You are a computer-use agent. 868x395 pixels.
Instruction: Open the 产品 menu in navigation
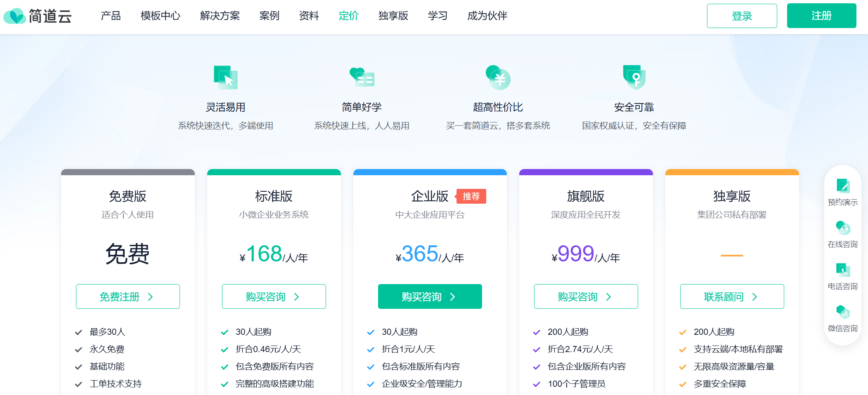pos(111,16)
